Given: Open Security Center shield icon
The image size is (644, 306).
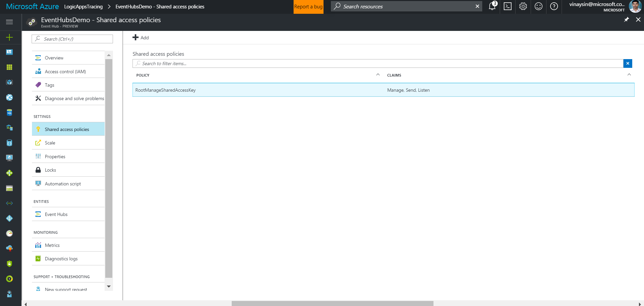Looking at the screenshot, I should 9,264.
